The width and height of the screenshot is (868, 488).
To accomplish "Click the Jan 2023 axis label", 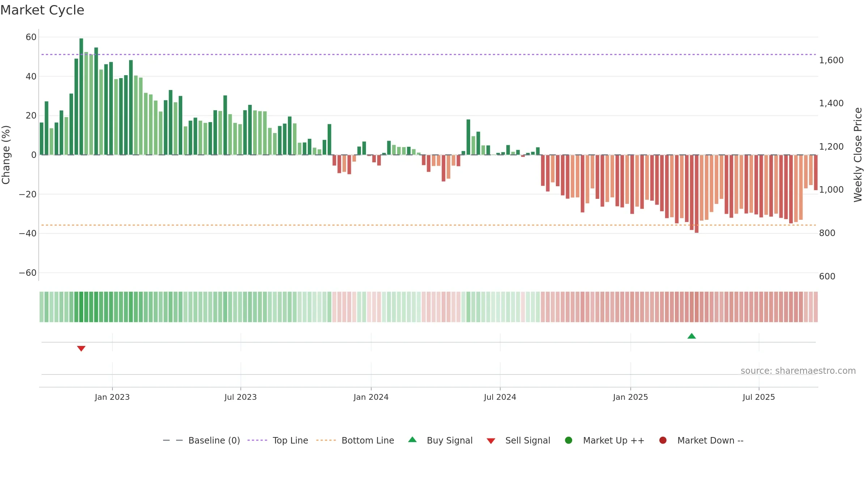I will pyautogui.click(x=112, y=397).
